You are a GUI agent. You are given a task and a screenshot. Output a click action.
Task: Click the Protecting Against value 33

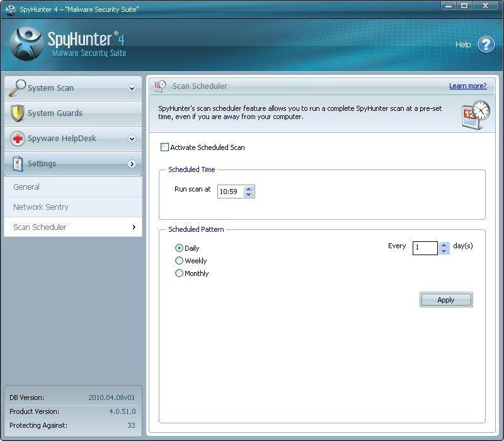tap(131, 425)
